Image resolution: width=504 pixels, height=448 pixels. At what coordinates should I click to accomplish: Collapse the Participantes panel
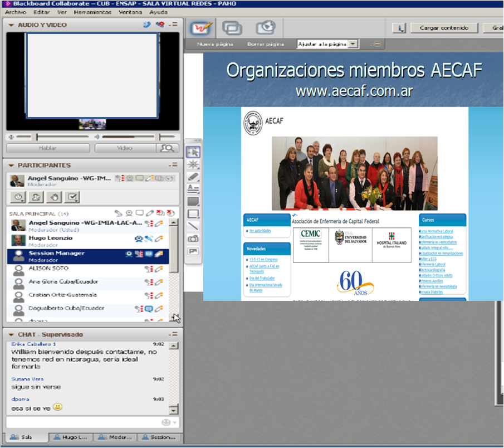[x=11, y=165]
